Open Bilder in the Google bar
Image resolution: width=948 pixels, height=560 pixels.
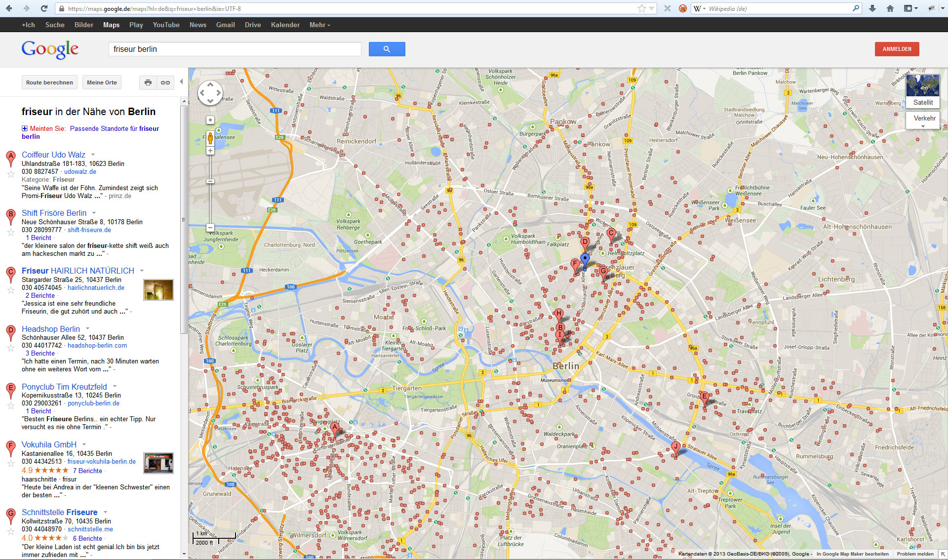84,25
